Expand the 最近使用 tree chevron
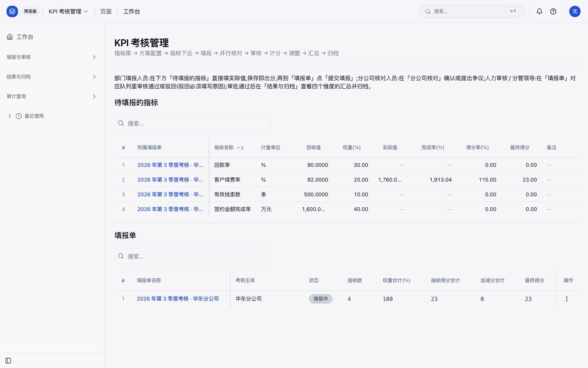This screenshot has height=368, width=588. click(10, 116)
